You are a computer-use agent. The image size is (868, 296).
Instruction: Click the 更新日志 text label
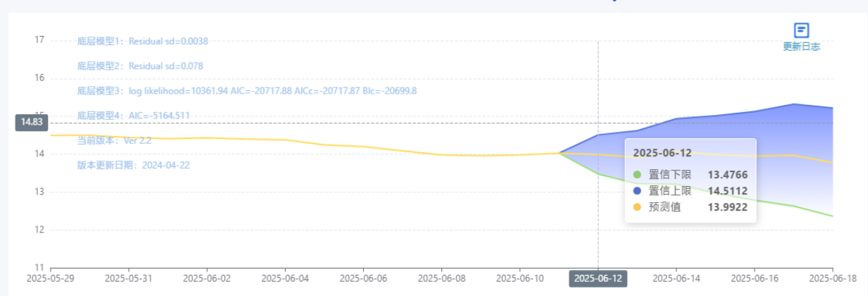pos(801,47)
